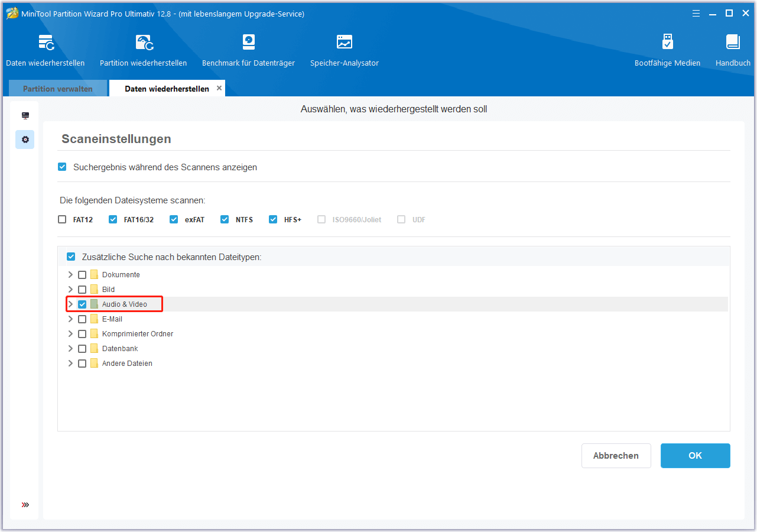Click the Bild folder icon
The height and width of the screenshot is (532, 757).
[94, 290]
